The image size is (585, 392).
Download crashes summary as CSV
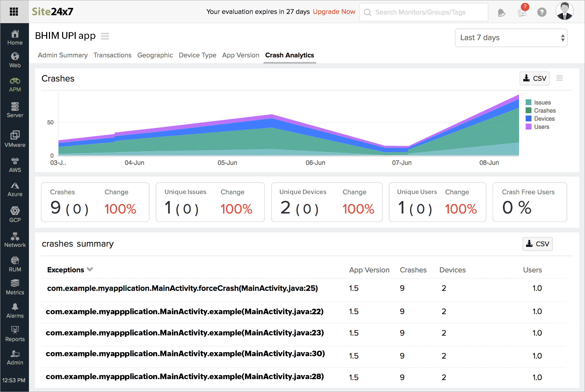click(x=537, y=244)
